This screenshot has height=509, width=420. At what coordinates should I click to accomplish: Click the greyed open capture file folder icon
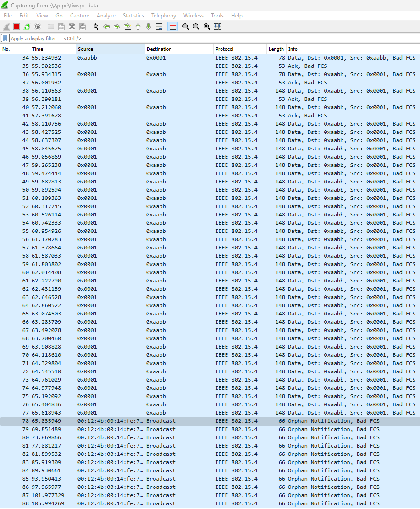(51, 27)
